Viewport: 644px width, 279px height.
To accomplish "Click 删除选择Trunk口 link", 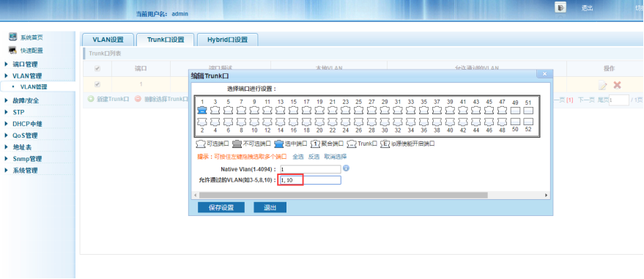I will 166,100.
